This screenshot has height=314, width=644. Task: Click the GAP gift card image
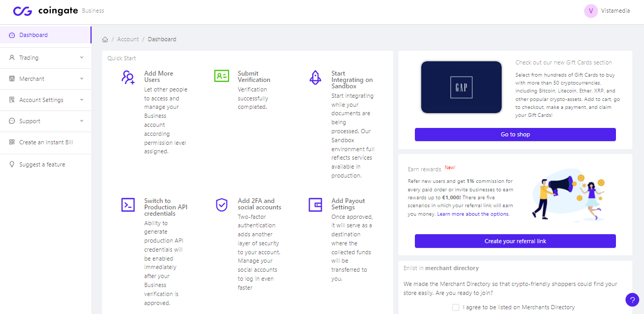[x=461, y=87]
